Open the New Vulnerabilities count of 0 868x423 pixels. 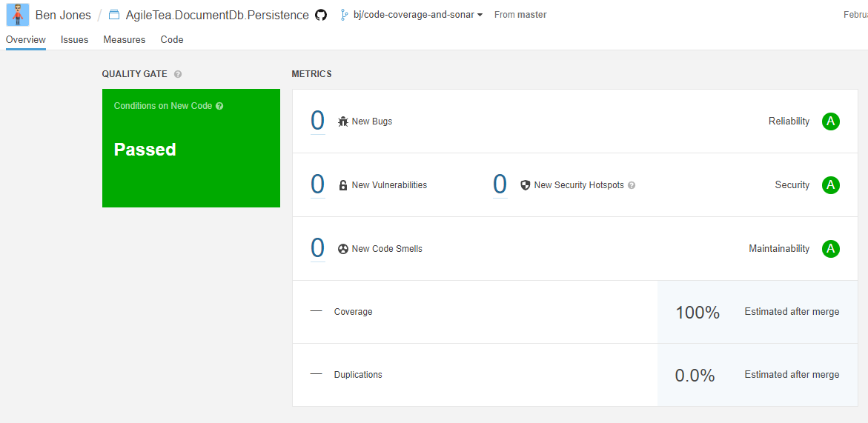[317, 184]
